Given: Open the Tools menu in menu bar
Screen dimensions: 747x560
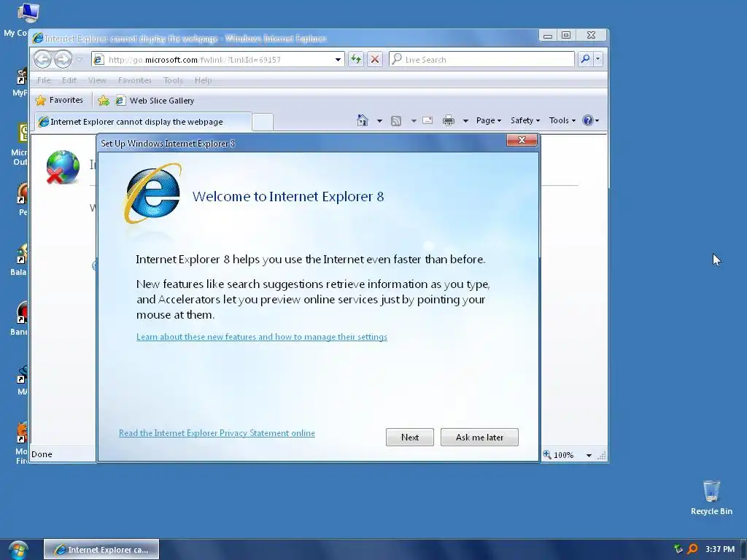Looking at the screenshot, I should (173, 80).
